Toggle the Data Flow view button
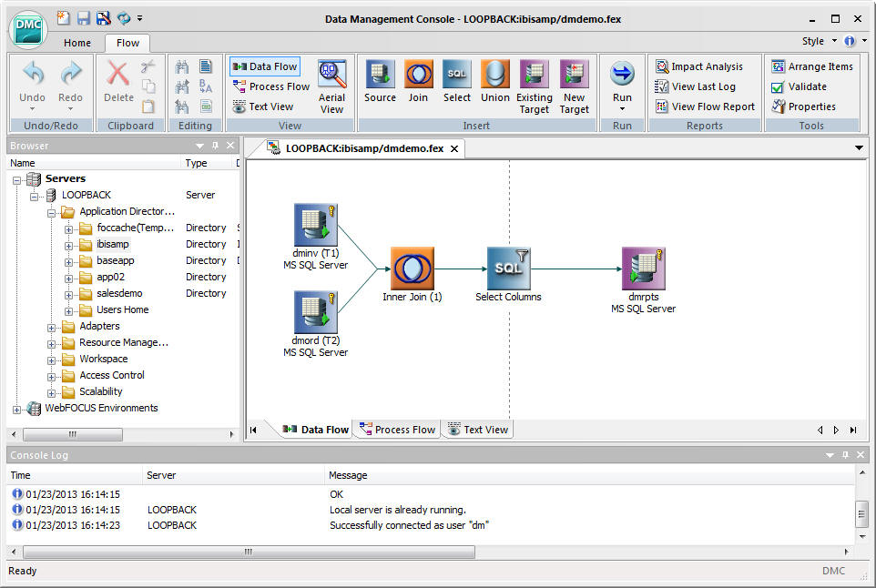This screenshot has height=588, width=876. click(x=265, y=66)
